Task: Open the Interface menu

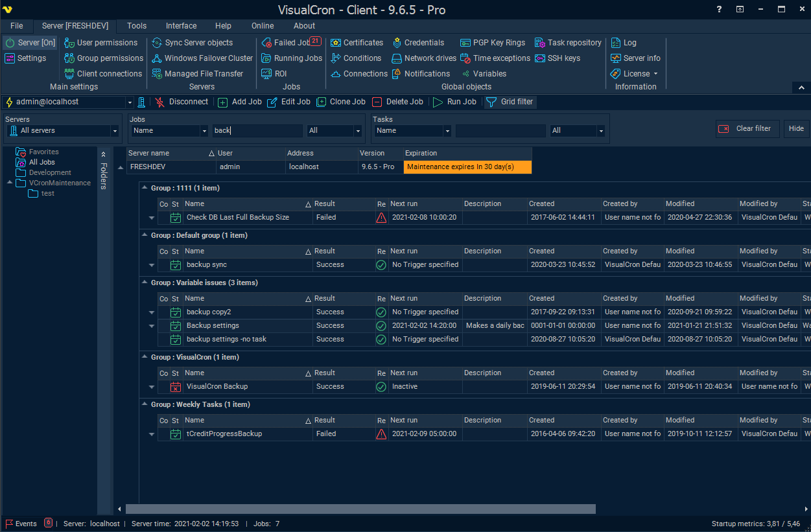Action: tap(181, 26)
